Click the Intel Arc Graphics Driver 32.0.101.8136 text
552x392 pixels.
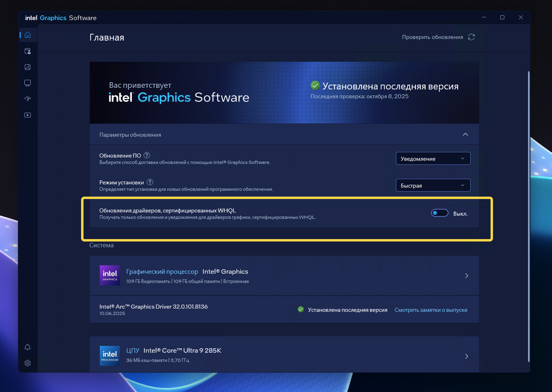pos(153,307)
